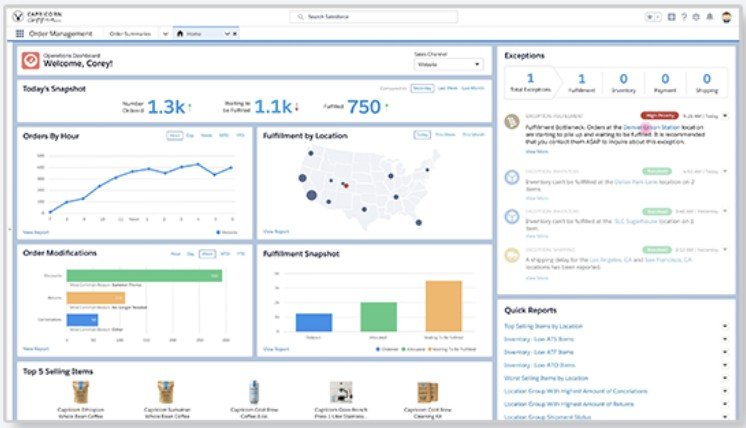Select Capricorn Cold Brew Coffee bottle image
Viewport: 746px width, 428px height.
tap(255, 392)
